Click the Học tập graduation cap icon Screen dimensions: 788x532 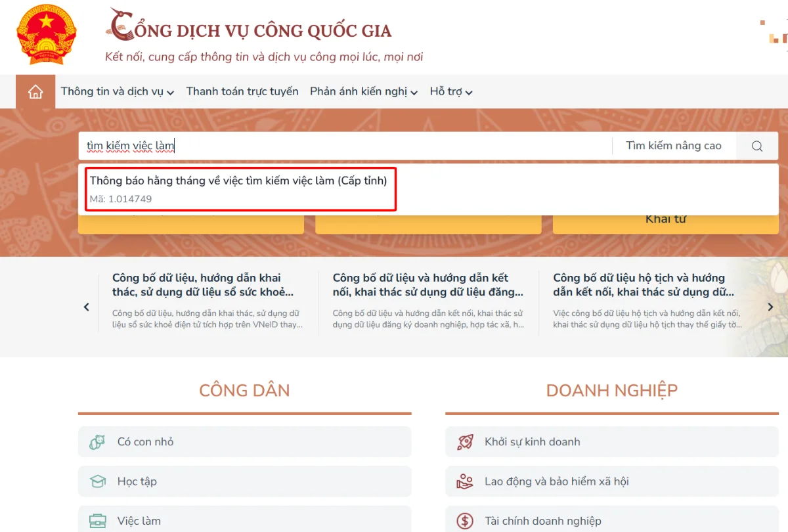(x=97, y=481)
